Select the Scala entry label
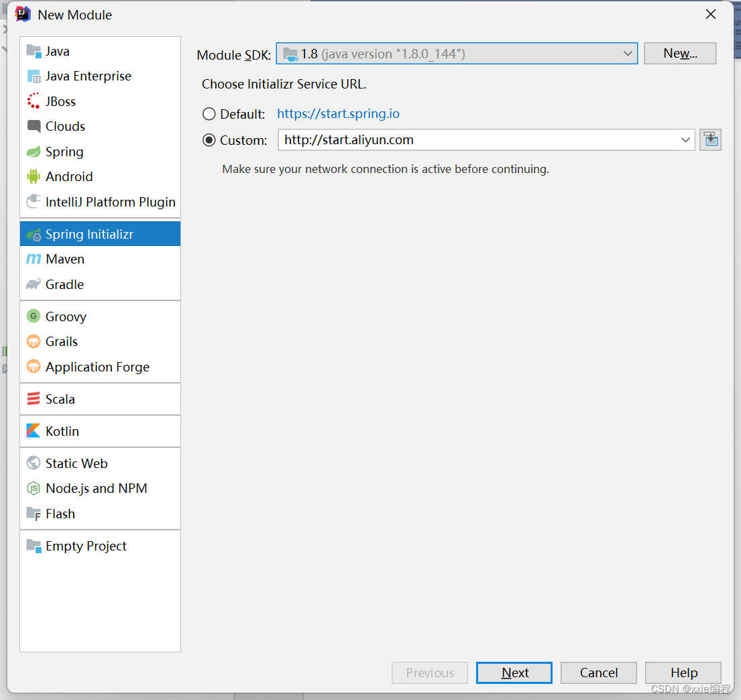Viewport: 741px width, 700px height. (x=60, y=399)
